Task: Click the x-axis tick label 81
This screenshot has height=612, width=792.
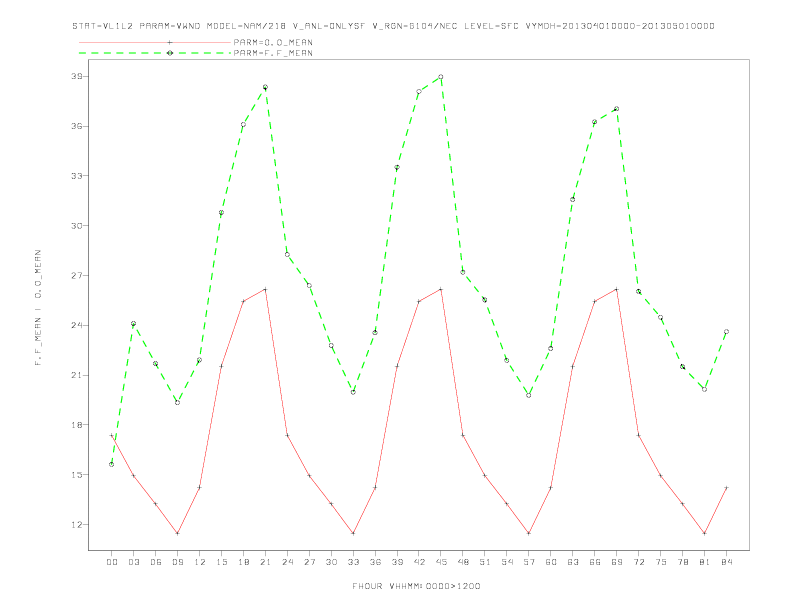Action: (x=705, y=562)
